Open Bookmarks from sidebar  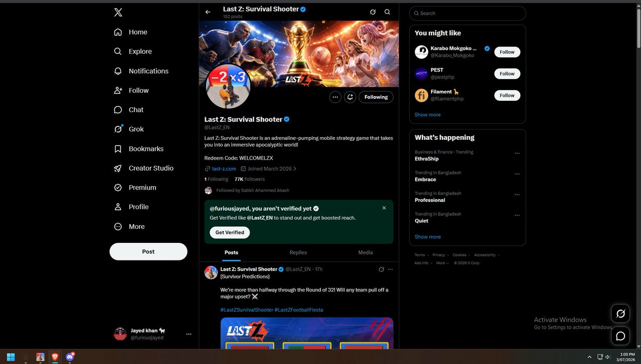click(x=139, y=148)
